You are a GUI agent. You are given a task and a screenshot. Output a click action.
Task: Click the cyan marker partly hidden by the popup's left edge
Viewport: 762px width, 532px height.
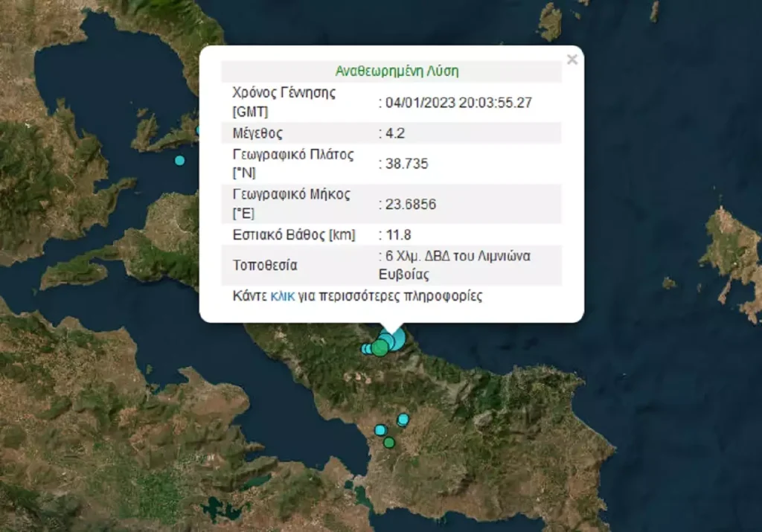point(198,131)
